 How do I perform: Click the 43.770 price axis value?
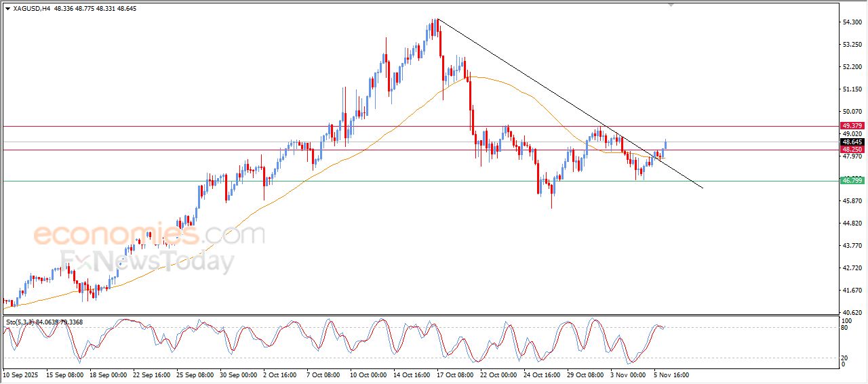pyautogui.click(x=852, y=246)
